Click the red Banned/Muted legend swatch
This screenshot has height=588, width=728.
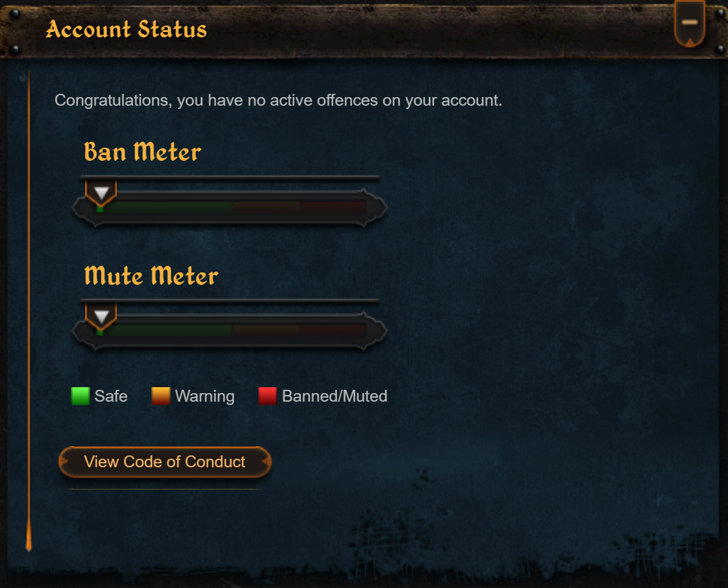pos(268,396)
